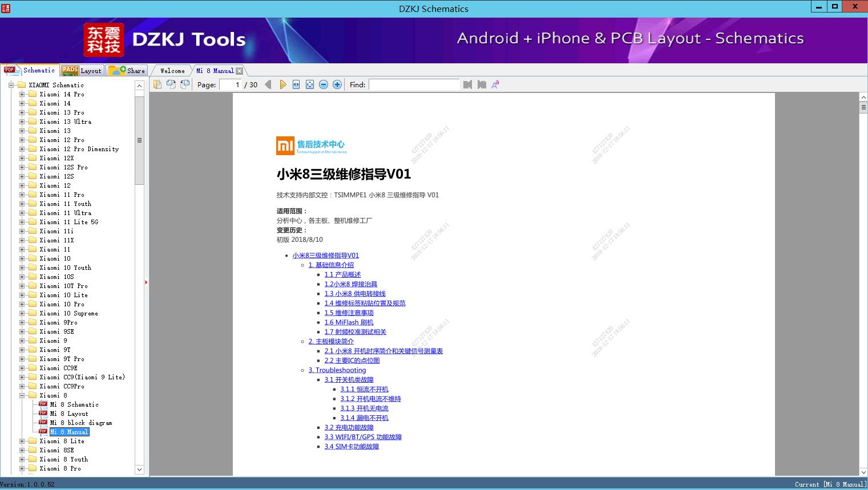Screen dimensions: 868x490
Task: Open link 2.2 主要IC的点位图
Action: pyautogui.click(x=352, y=361)
